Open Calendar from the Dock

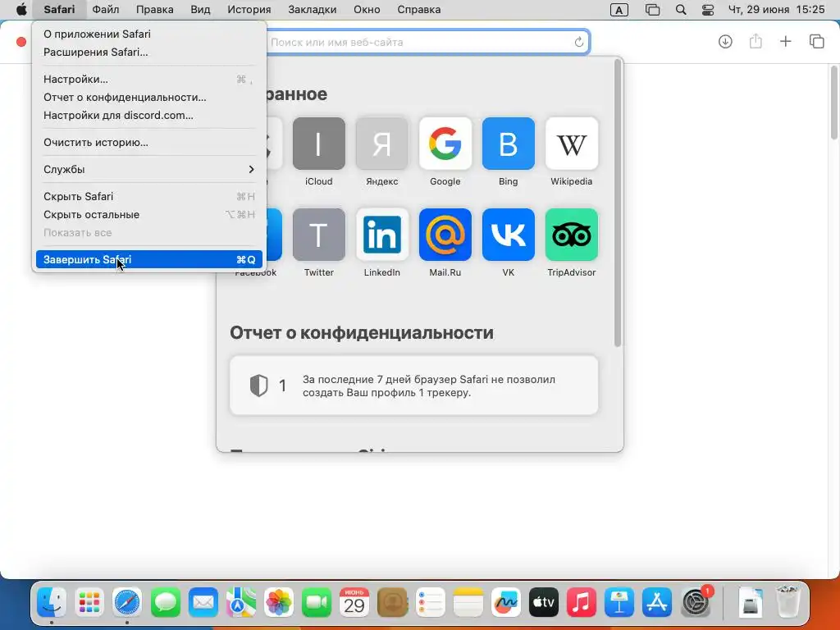[354, 602]
